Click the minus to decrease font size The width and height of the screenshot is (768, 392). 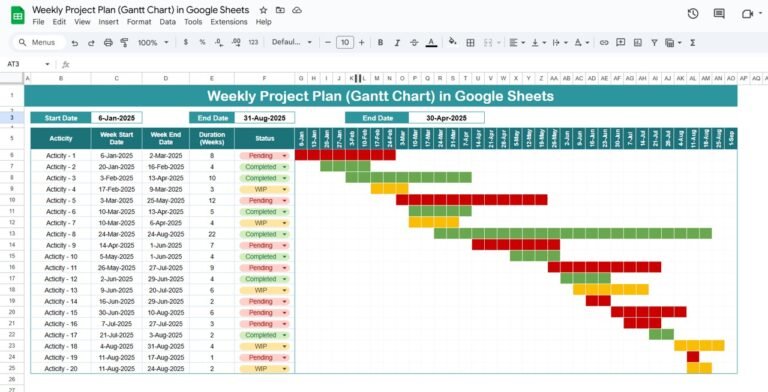point(328,43)
